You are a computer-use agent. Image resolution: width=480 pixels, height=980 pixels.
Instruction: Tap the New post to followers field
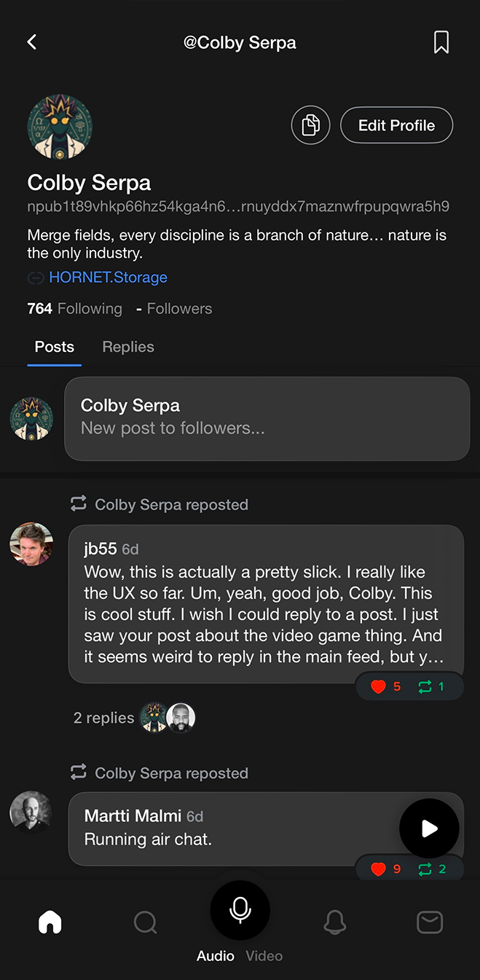[267, 419]
